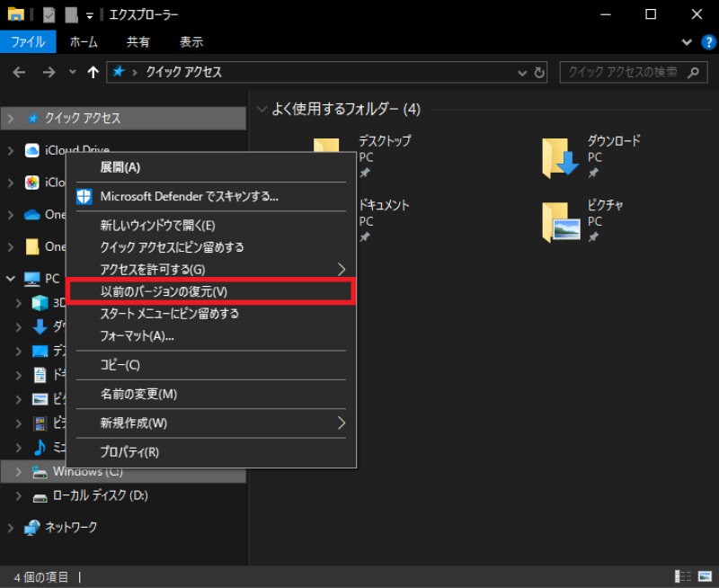Click the Videos film icon in the tree
This screenshot has width=719, height=588.
pos(40,423)
